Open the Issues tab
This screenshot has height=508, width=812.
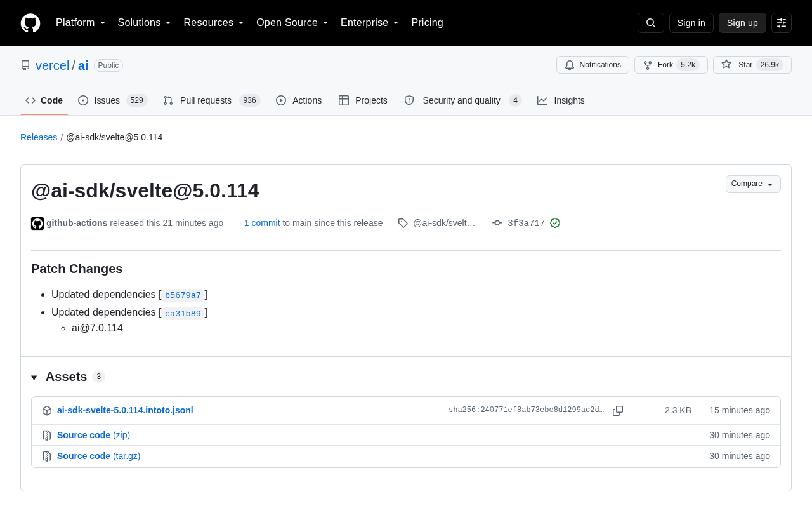pyautogui.click(x=113, y=100)
